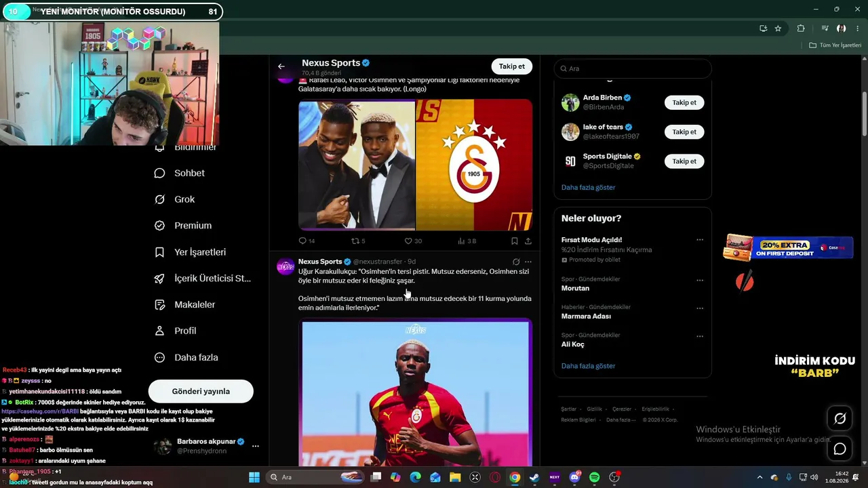Follow Nexus Sports with Takip et

[512, 66]
